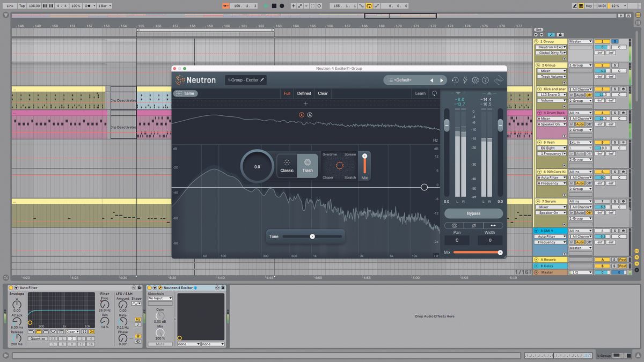Adjust the Tone slider in Neutron
The width and height of the screenshot is (644, 362).
312,236
